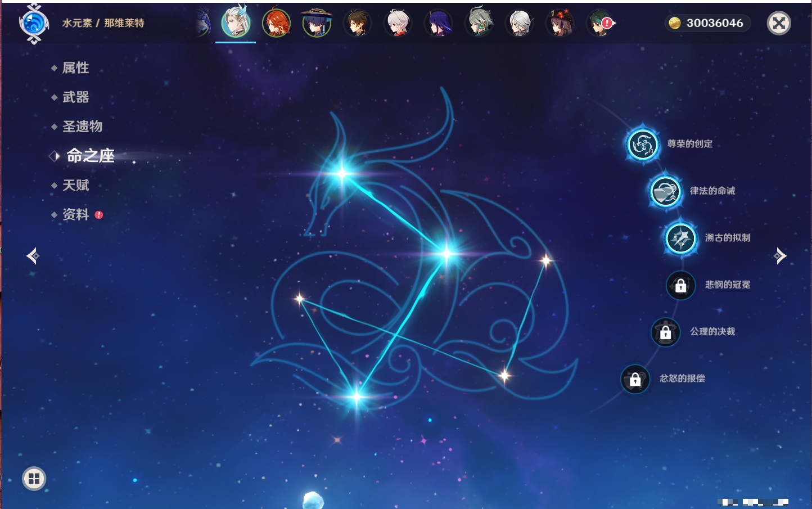Open the 属性 attributes tab
This screenshot has height=509, width=812.
pyautogui.click(x=75, y=68)
